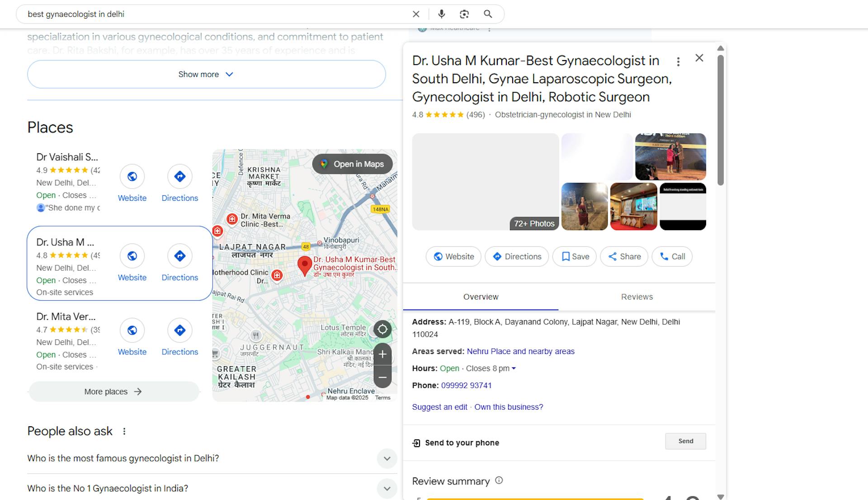Expand the Show more overview section
Screen dimensions: 868x500
pyautogui.click(x=206, y=74)
